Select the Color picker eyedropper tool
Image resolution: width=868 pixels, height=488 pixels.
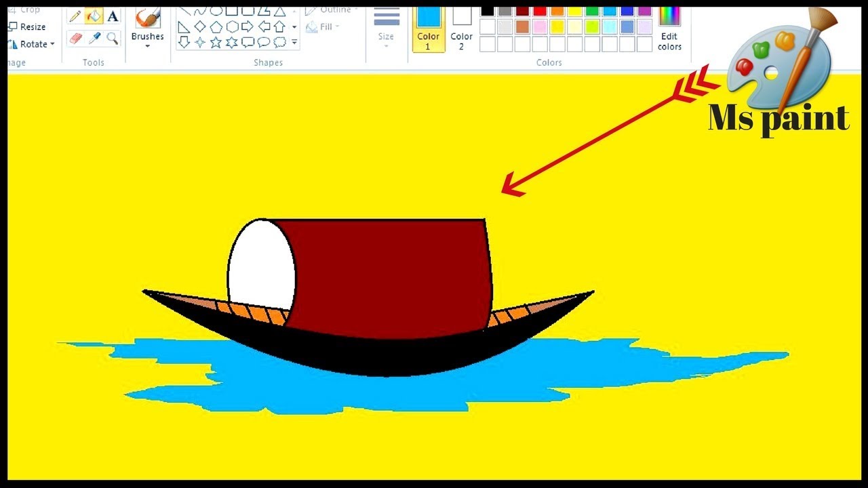94,38
